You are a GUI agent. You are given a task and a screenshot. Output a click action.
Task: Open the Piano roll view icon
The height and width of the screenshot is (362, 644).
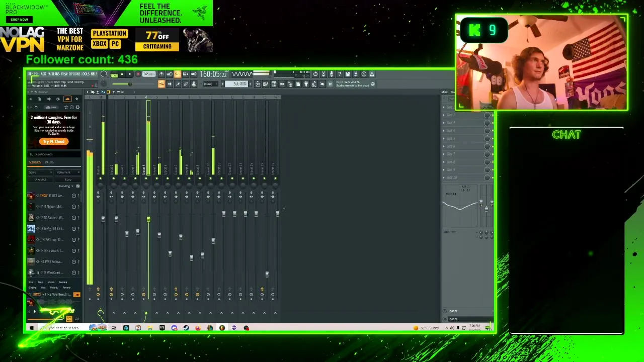coord(266,84)
